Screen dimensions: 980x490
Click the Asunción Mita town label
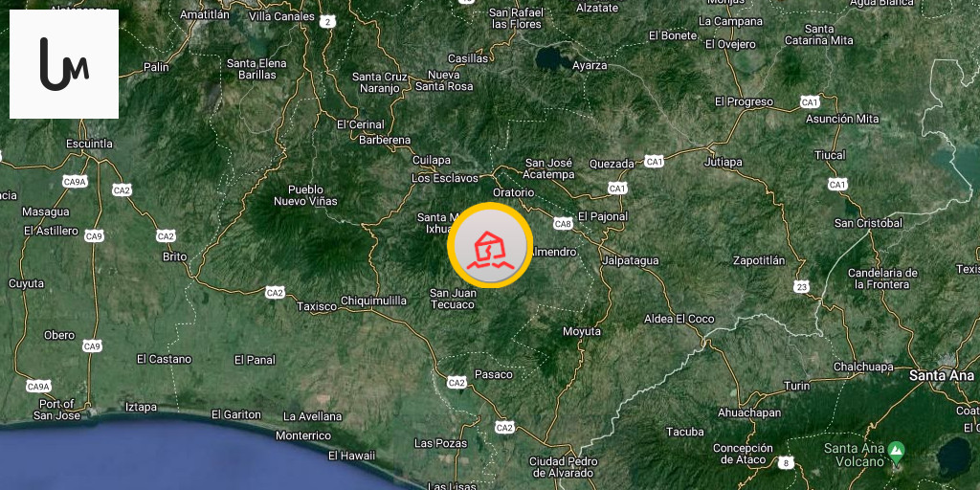pos(842,119)
